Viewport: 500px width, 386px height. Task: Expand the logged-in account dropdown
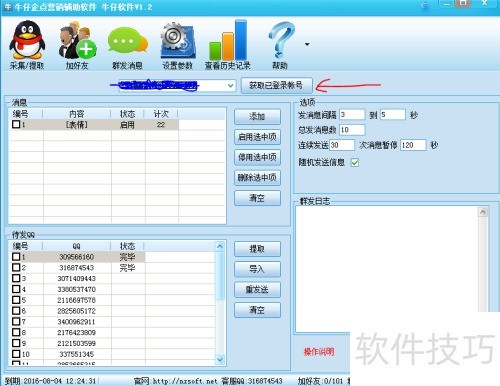coord(230,86)
